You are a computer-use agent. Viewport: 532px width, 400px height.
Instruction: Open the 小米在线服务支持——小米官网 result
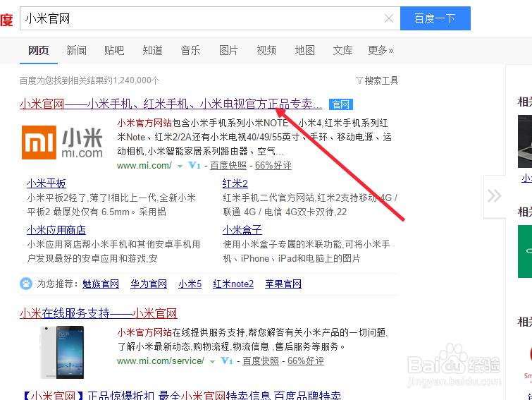point(99,313)
